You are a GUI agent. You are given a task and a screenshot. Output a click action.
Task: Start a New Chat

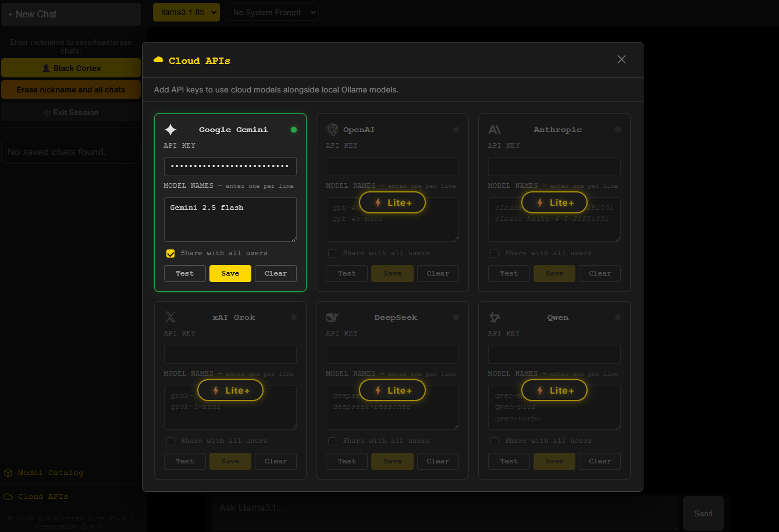[x=71, y=14]
